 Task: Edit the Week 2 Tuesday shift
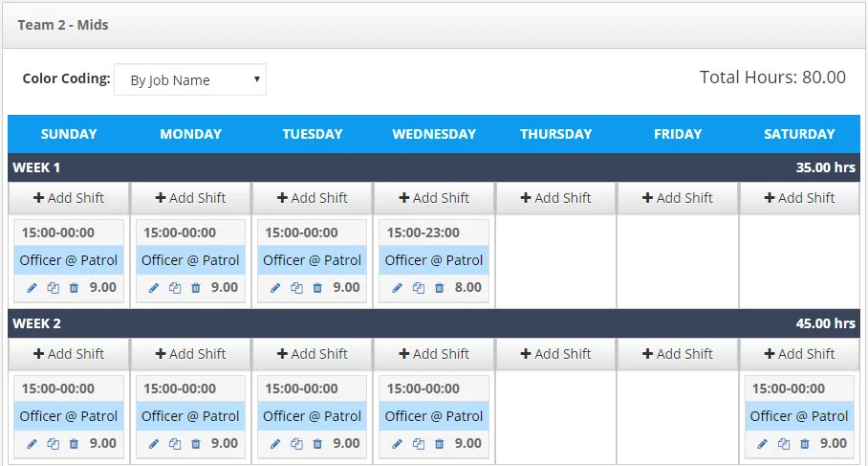point(275,444)
